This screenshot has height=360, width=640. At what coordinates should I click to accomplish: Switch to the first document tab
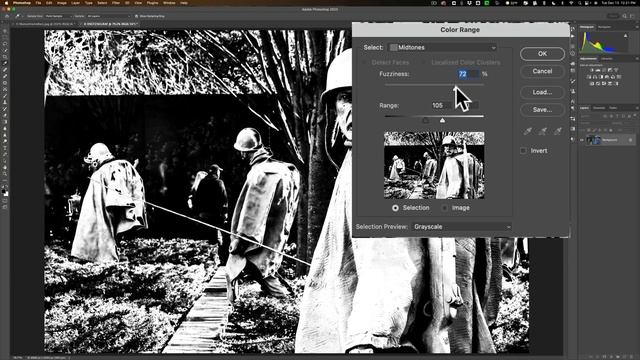(45, 24)
